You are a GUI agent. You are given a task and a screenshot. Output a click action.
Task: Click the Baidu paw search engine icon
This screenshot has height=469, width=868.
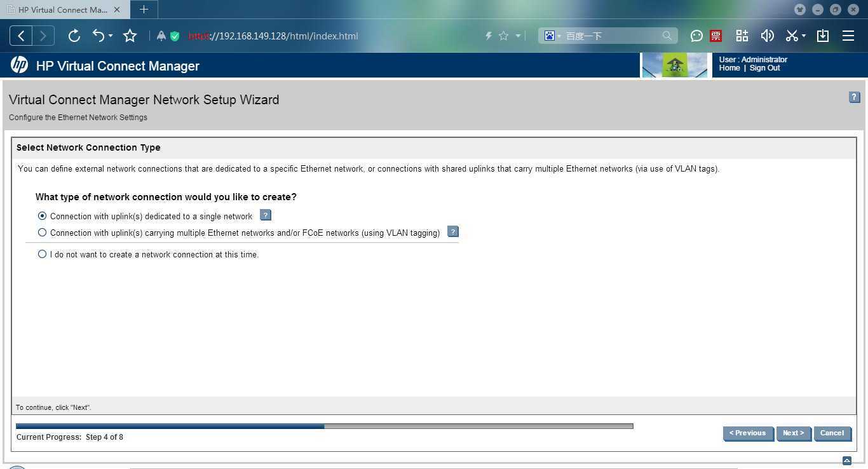[x=550, y=36]
